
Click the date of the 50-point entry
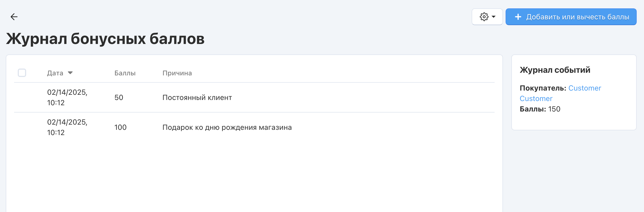point(67,97)
